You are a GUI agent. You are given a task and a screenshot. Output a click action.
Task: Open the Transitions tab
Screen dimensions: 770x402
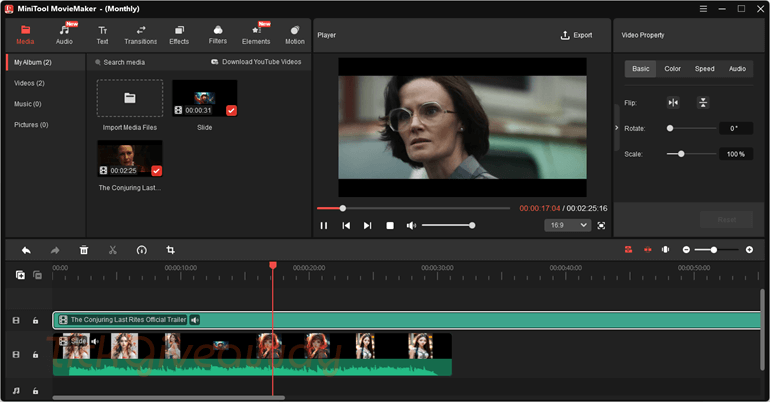point(141,35)
